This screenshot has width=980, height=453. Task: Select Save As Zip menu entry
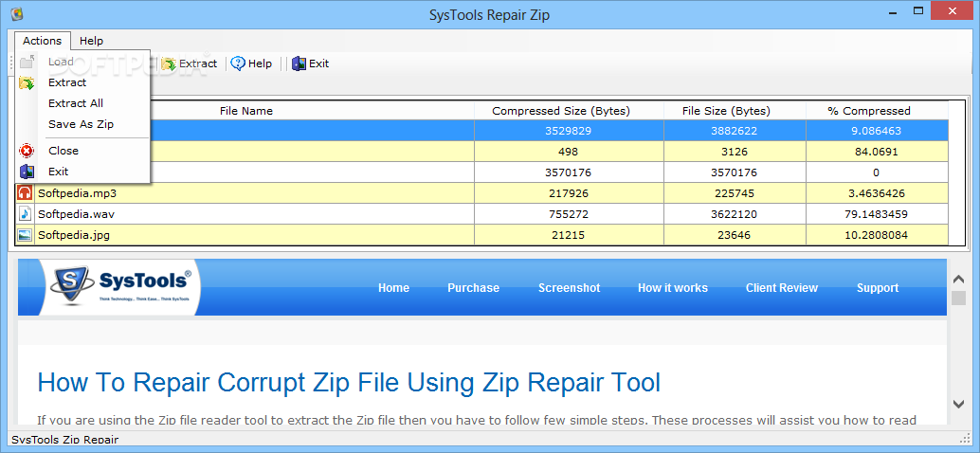(82, 124)
